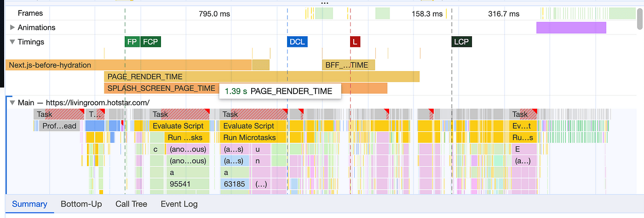The image size is (644, 218).
Task: Click the BFF_...TIME timing bar
Action: (x=348, y=65)
